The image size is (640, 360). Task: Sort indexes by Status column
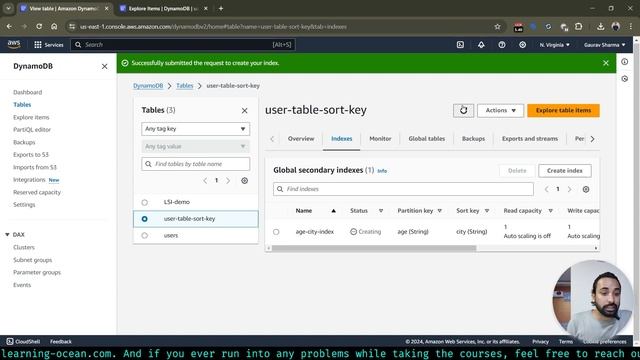click(x=367, y=211)
